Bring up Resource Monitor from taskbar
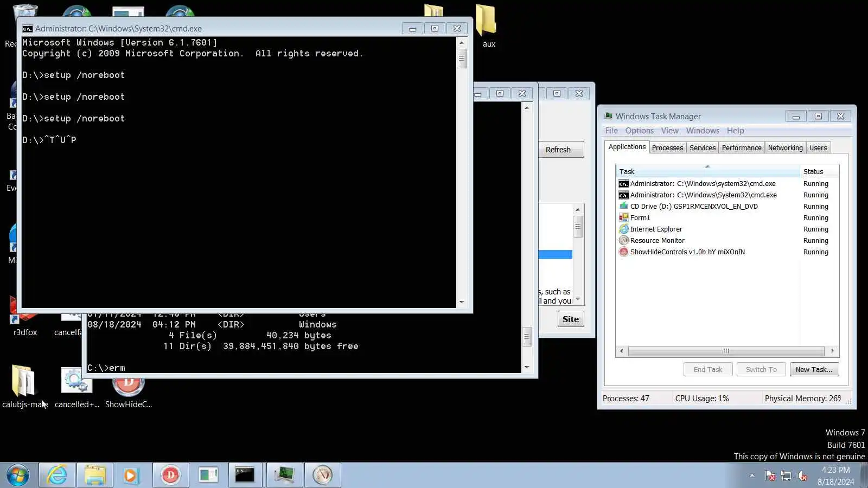The height and width of the screenshot is (488, 868). pyautogui.click(x=322, y=475)
